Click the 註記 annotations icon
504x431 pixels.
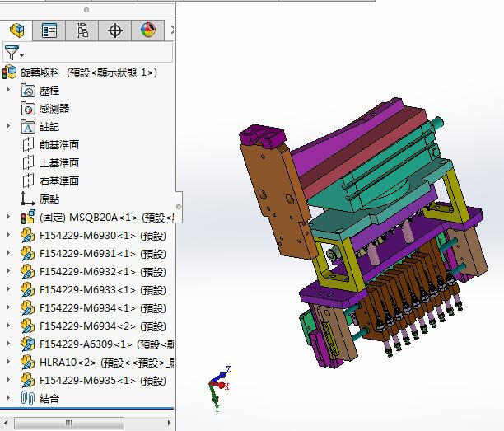click(28, 127)
